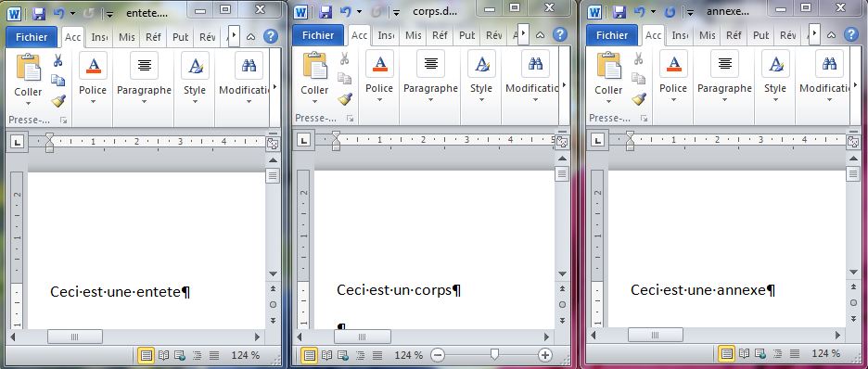Save the corps document
Image resolution: width=868 pixels, height=369 pixels.
click(325, 11)
